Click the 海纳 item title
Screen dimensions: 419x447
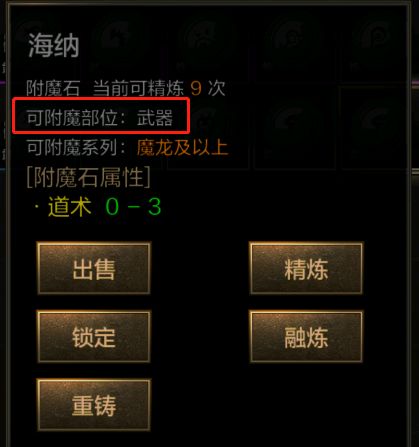[x=53, y=46]
